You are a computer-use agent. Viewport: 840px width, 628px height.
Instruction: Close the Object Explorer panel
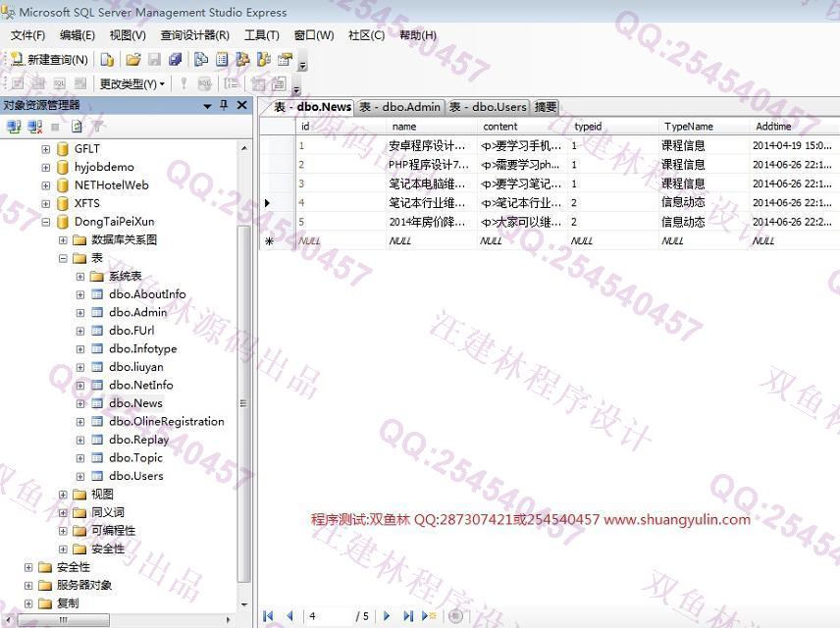(x=242, y=105)
